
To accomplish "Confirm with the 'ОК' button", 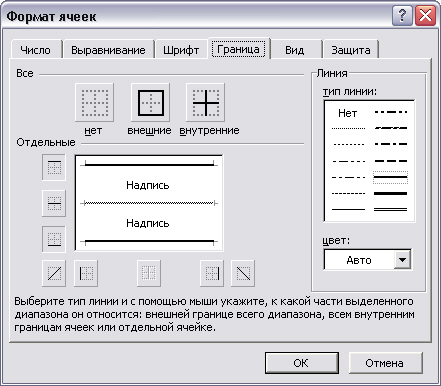I will pyautogui.click(x=302, y=363).
